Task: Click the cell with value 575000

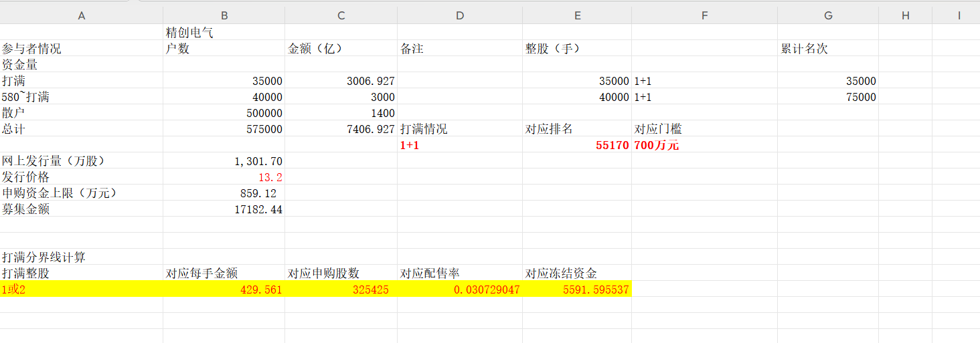Action: coord(224,128)
